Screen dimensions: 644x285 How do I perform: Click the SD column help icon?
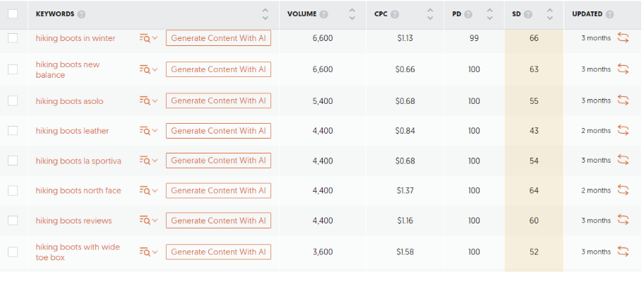[x=527, y=14]
